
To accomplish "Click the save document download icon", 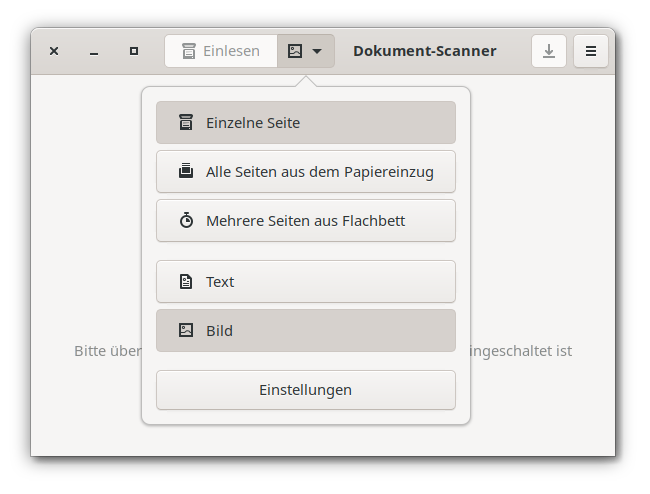I will point(548,51).
